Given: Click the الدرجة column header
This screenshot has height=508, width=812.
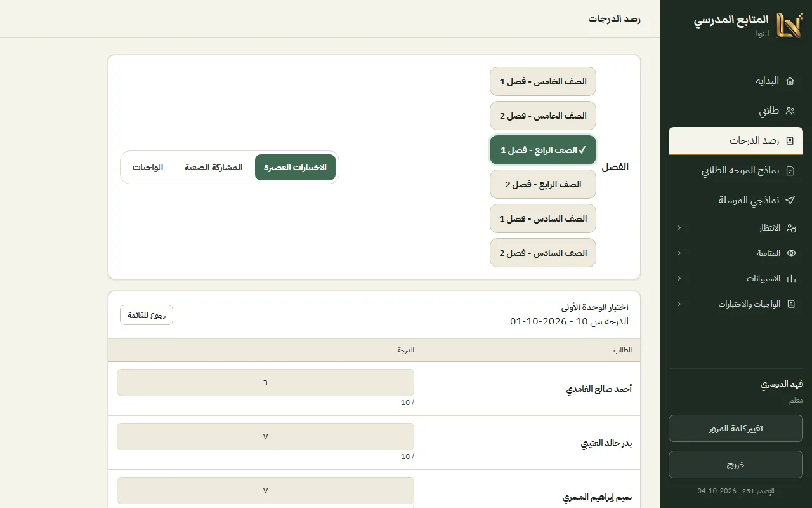Looking at the screenshot, I should tap(406, 351).
